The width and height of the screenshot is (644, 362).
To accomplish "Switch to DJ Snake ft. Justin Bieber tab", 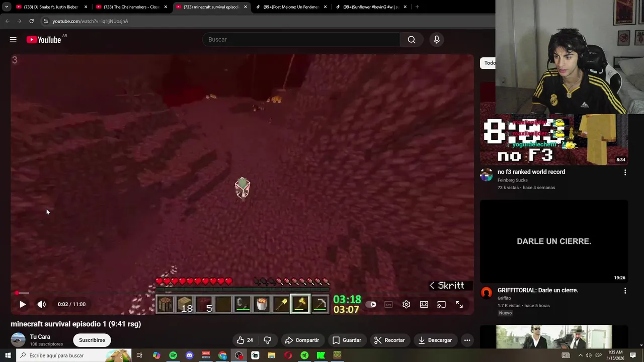I will click(x=52, y=7).
